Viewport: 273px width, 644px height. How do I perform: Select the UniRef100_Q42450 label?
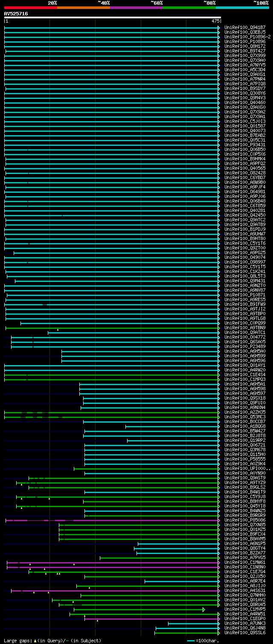coord(245,215)
